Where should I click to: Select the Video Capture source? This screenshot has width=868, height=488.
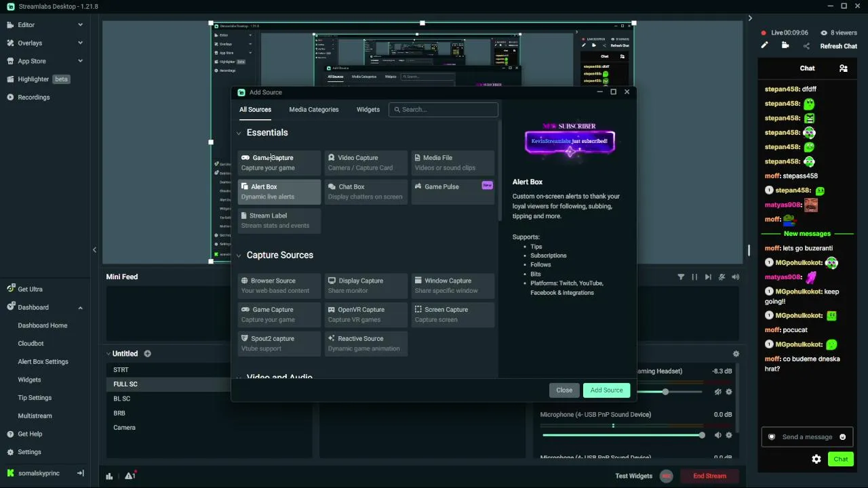(x=366, y=163)
